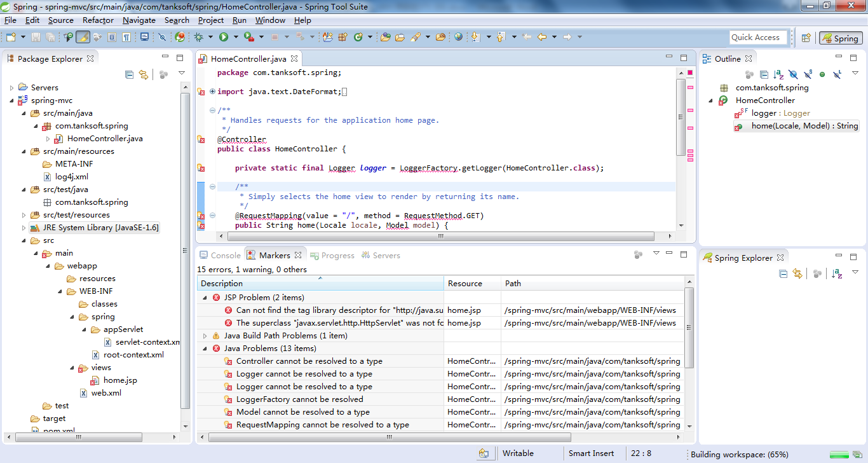Click the Back navigation yellow arrow
This screenshot has width=868, height=463.
pos(542,37)
